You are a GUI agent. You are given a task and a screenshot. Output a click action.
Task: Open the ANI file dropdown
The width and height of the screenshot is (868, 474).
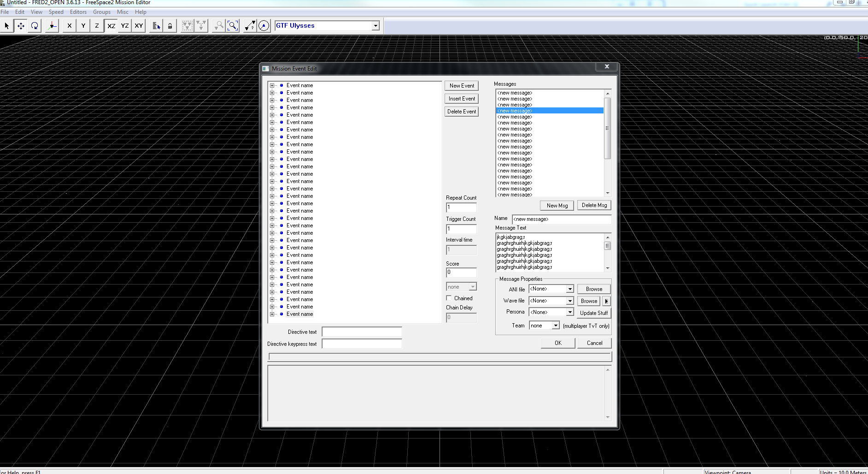(570, 289)
